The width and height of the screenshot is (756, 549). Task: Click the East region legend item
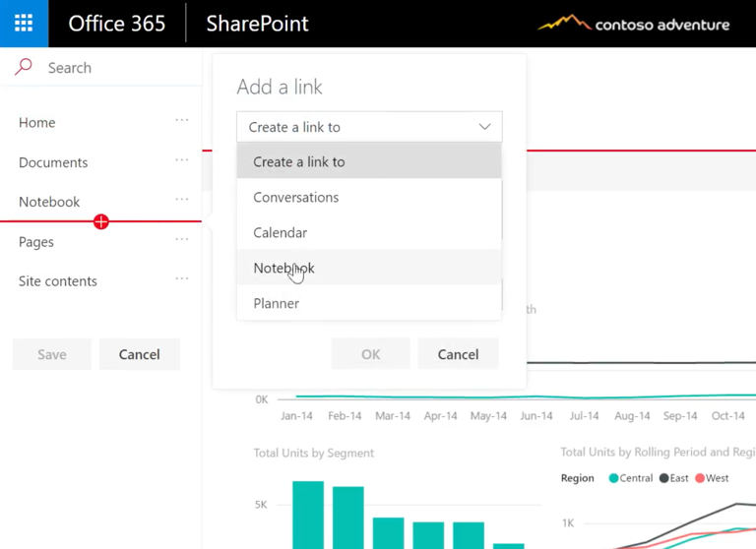point(674,478)
